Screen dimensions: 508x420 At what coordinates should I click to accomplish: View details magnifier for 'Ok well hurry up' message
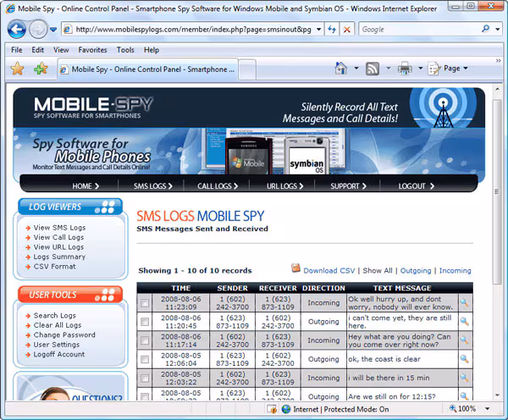coord(465,302)
